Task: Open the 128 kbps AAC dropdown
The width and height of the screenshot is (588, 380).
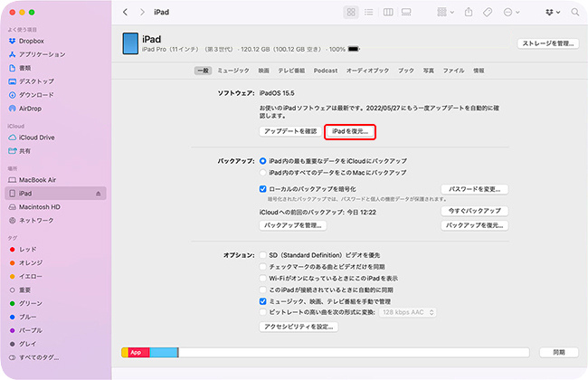Action: (408, 312)
